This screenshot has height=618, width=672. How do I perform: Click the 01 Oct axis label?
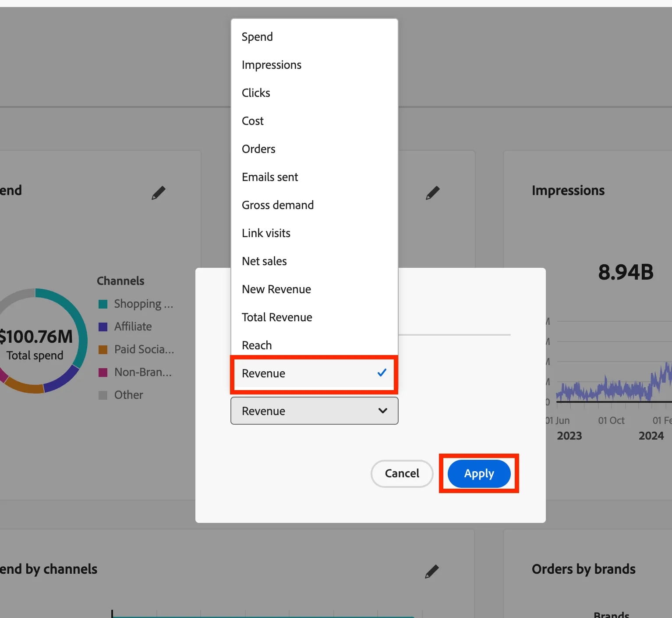(611, 421)
